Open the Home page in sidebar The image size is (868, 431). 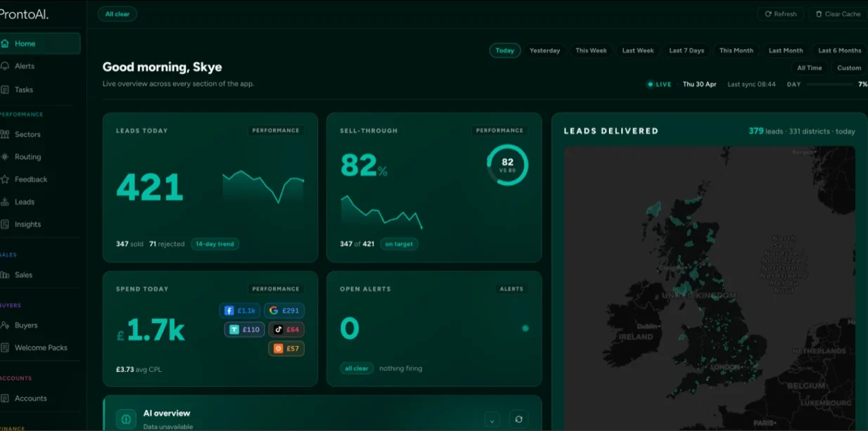pyautogui.click(x=39, y=44)
